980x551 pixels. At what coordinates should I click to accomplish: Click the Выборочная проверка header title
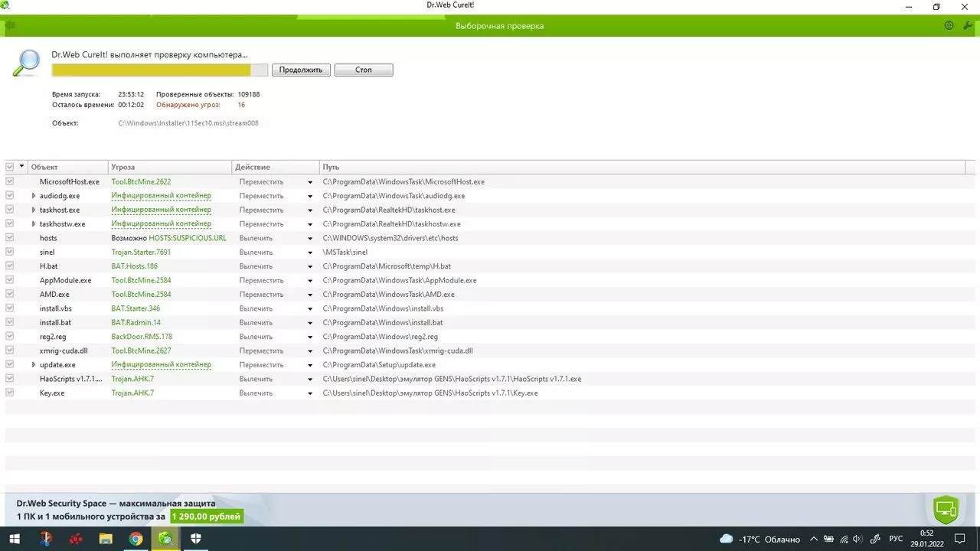pos(499,26)
